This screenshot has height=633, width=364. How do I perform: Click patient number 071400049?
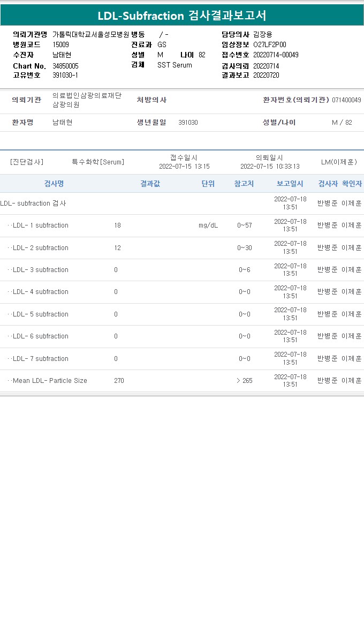point(347,100)
